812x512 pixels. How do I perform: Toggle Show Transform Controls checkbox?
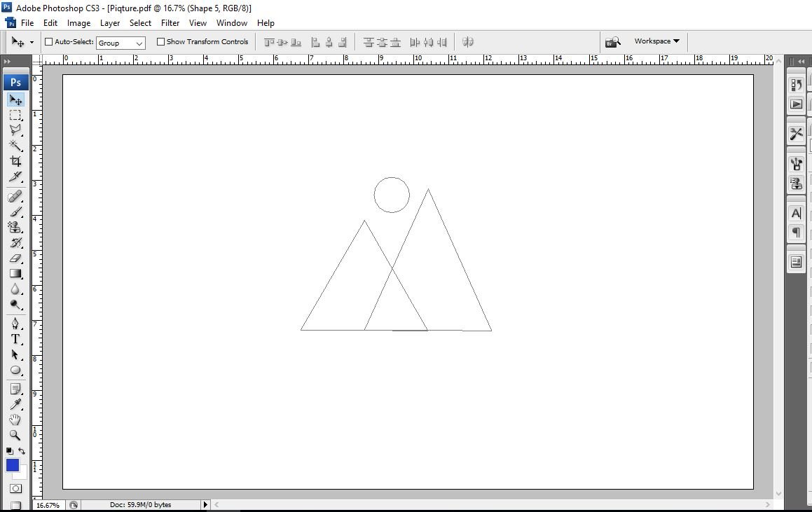pos(160,42)
